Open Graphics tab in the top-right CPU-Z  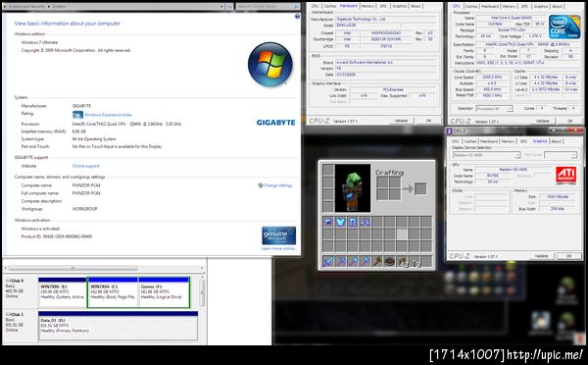(540, 7)
